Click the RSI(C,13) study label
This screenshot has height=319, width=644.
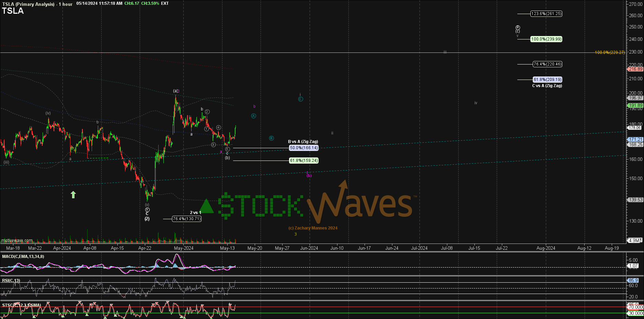point(11,281)
